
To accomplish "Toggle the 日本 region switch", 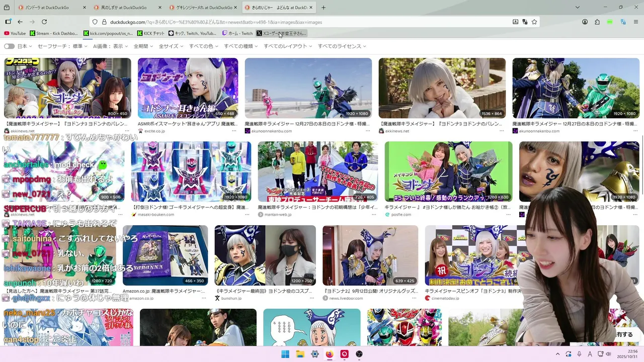I will click(9, 46).
